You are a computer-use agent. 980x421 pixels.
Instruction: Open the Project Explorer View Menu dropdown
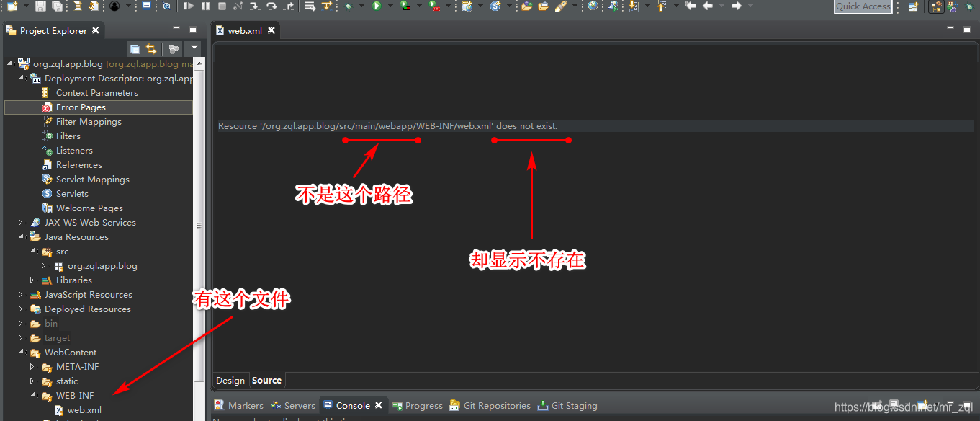[x=193, y=49]
